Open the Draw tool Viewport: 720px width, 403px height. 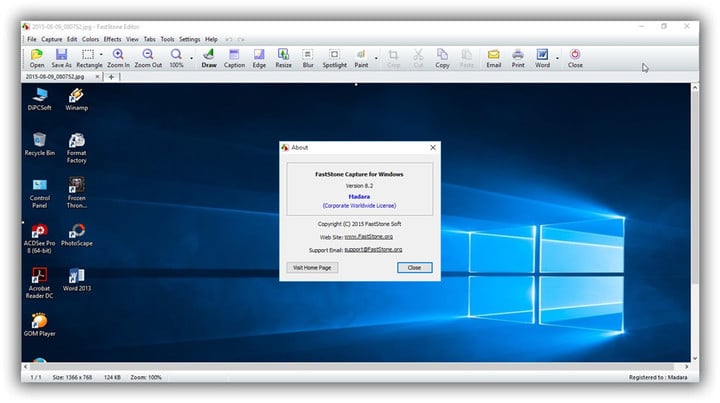tap(209, 58)
